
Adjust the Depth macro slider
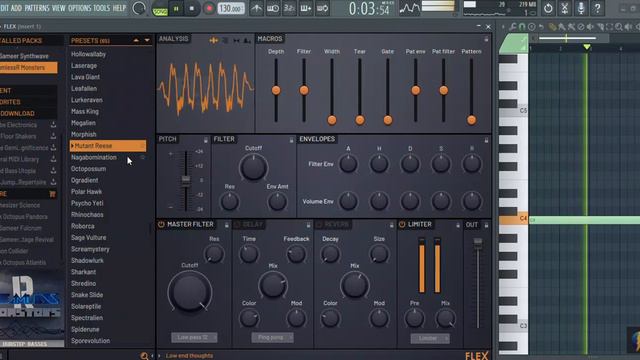point(276,90)
